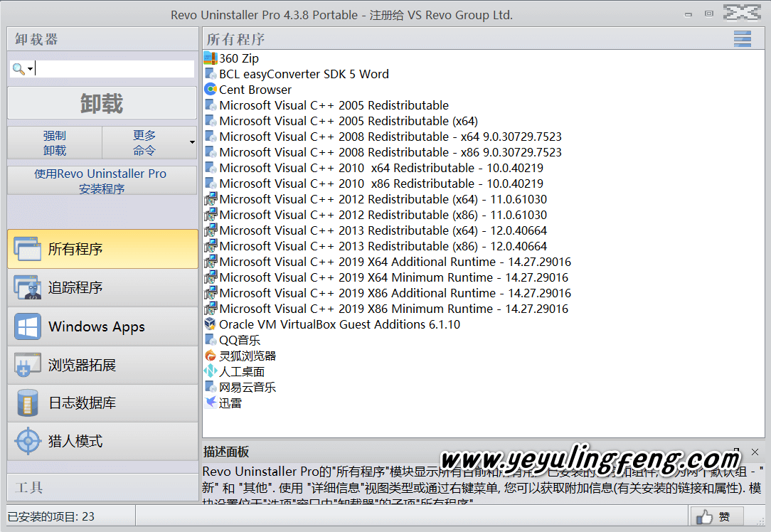Select the 360 Zip entry text

click(239, 58)
